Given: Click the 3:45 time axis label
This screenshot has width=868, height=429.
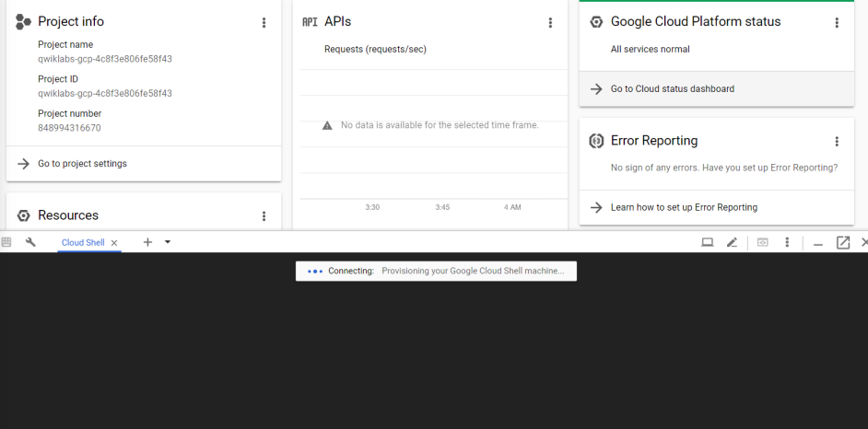Looking at the screenshot, I should (x=442, y=207).
